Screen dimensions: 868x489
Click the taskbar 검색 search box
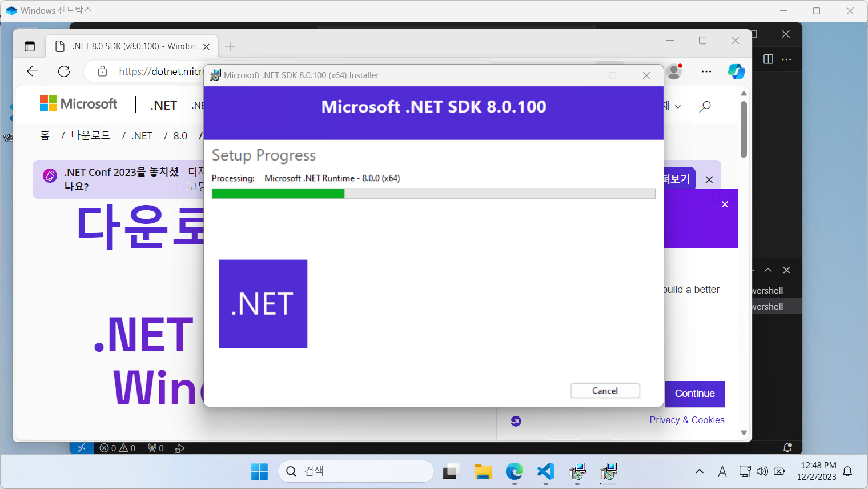tap(356, 471)
